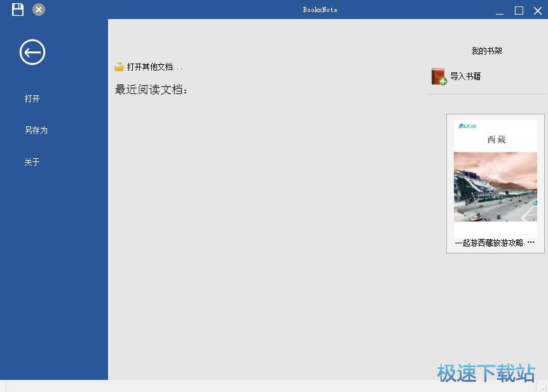Click the 打开其他文档 link
This screenshot has height=392, width=548.
click(153, 66)
